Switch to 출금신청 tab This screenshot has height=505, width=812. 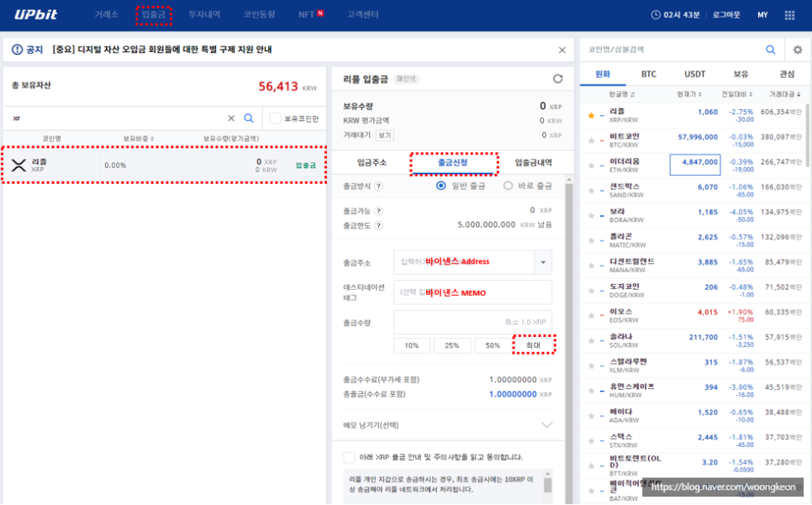452,162
